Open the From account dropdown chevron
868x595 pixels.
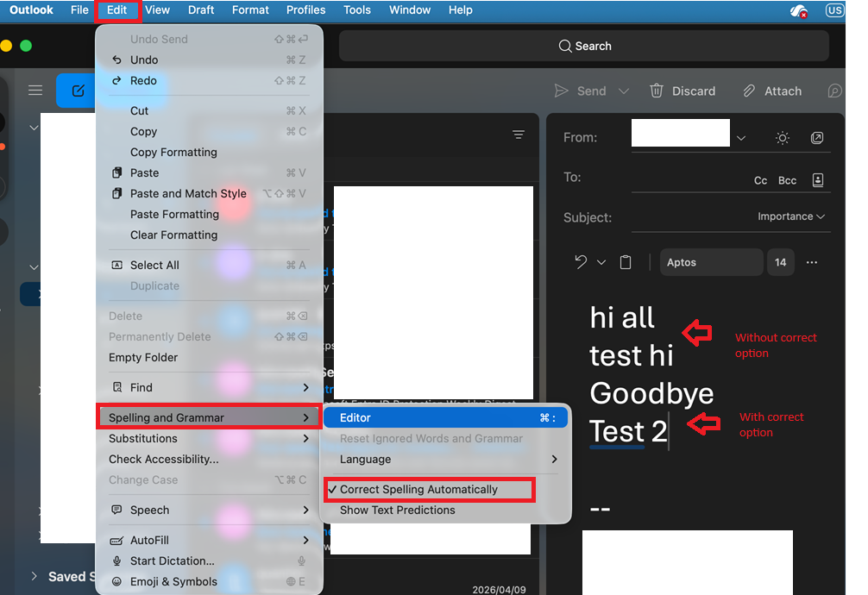pyautogui.click(x=741, y=138)
